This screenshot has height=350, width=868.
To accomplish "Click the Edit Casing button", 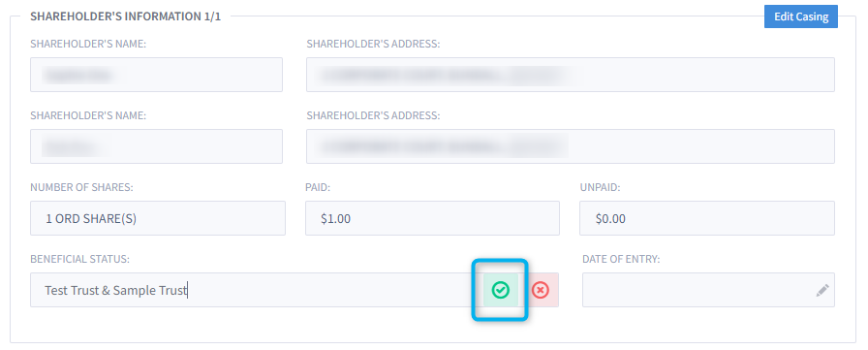I will [800, 16].
